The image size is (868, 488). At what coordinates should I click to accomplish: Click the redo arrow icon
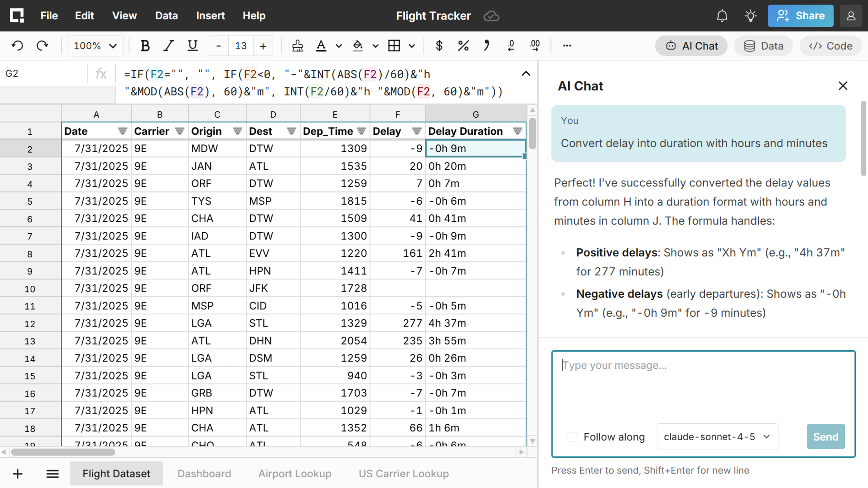(x=42, y=46)
